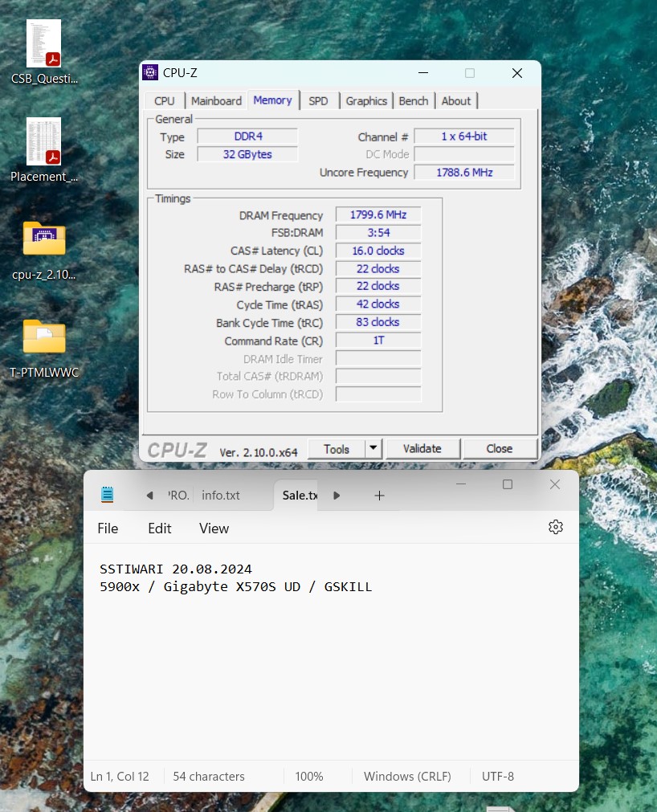Open the T-PTMLWWC folder icon
The height and width of the screenshot is (812, 657).
click(43, 337)
